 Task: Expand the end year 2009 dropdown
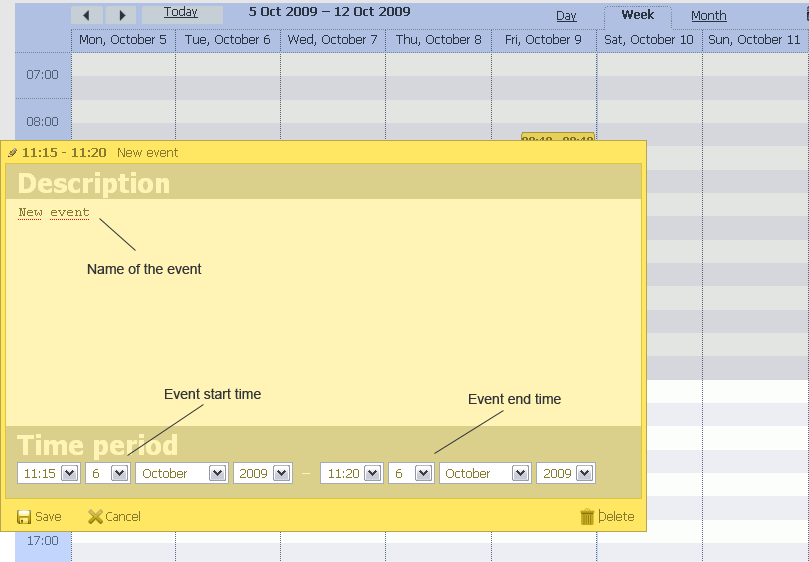(x=585, y=473)
